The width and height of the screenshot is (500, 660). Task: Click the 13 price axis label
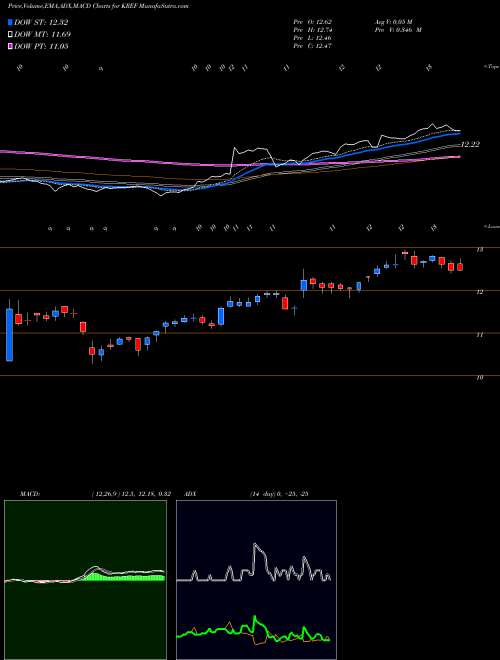(x=479, y=250)
